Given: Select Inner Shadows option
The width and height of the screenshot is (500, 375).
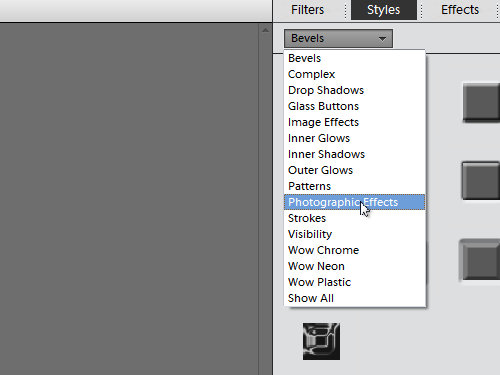Looking at the screenshot, I should [354, 154].
